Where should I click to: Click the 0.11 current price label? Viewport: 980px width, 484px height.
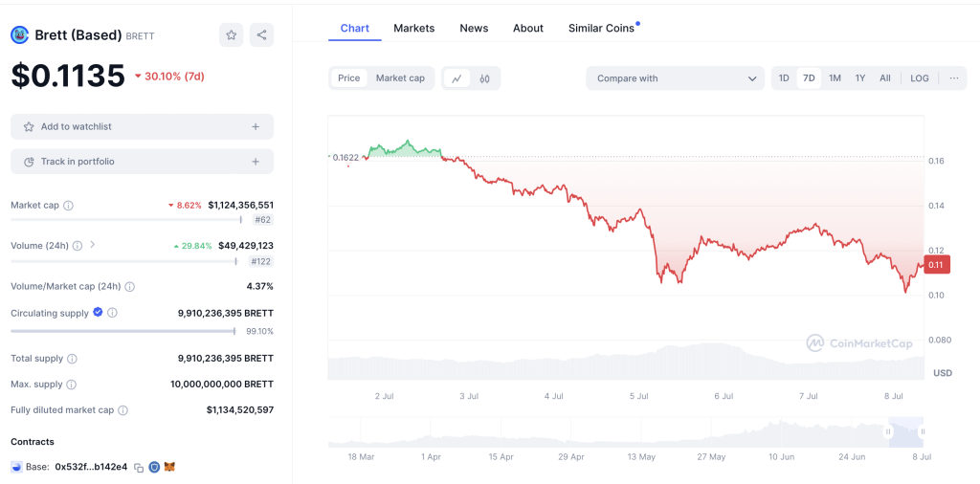click(x=936, y=265)
